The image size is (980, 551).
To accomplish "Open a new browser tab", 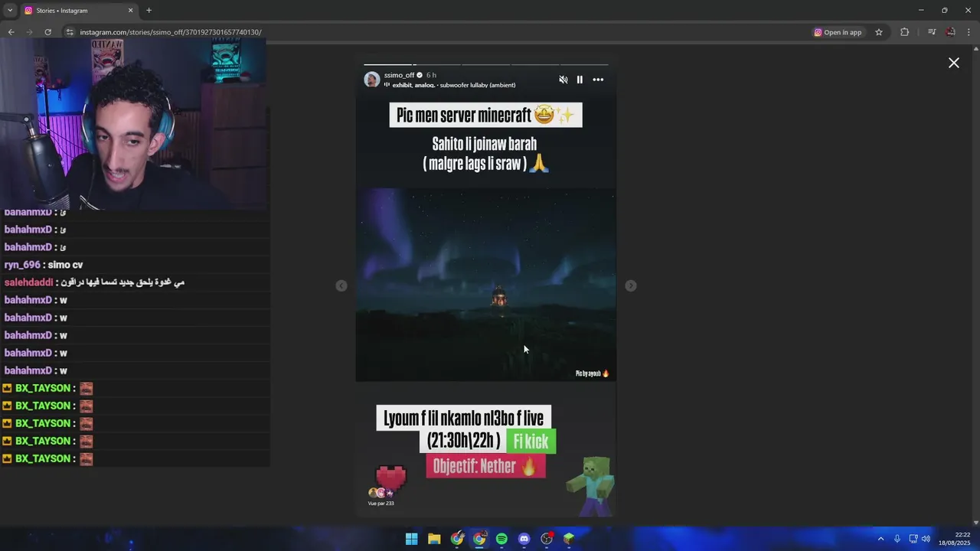I will [x=149, y=11].
